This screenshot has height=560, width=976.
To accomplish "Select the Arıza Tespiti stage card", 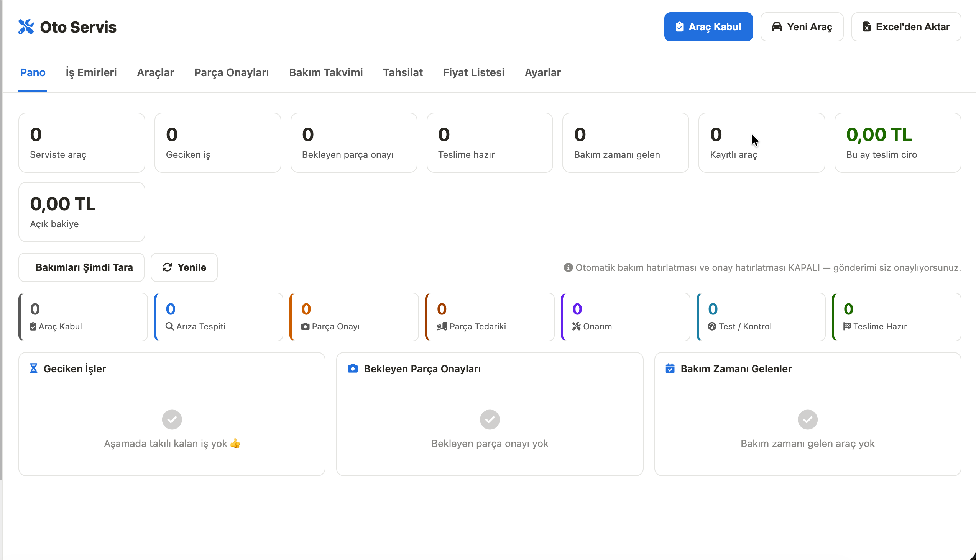I will pyautogui.click(x=219, y=317).
